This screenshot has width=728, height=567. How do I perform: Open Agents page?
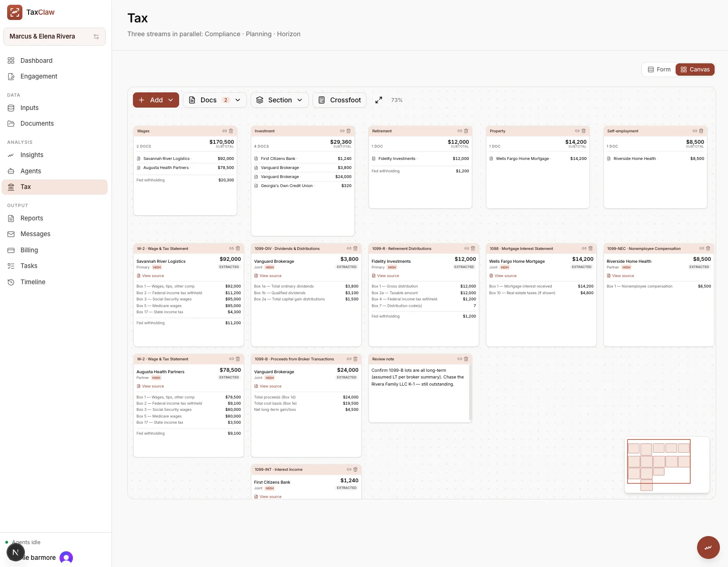(x=54, y=171)
